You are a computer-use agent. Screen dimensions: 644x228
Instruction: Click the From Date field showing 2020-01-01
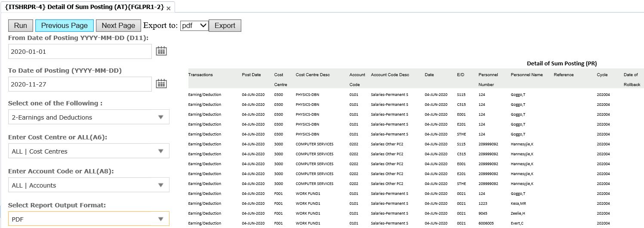[80, 52]
